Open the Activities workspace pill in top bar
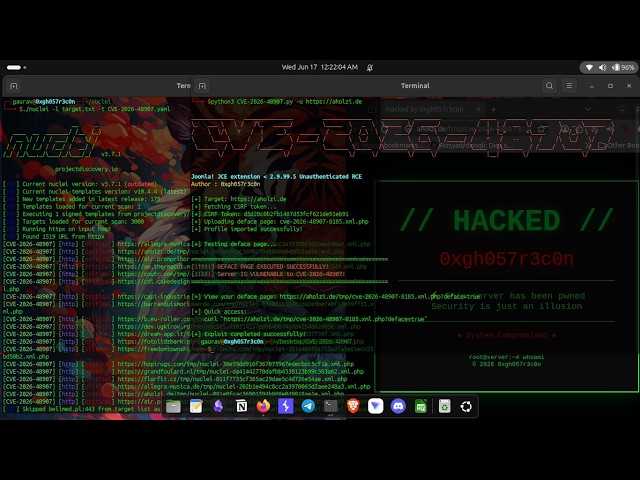640x480 pixels. [x=16, y=67]
